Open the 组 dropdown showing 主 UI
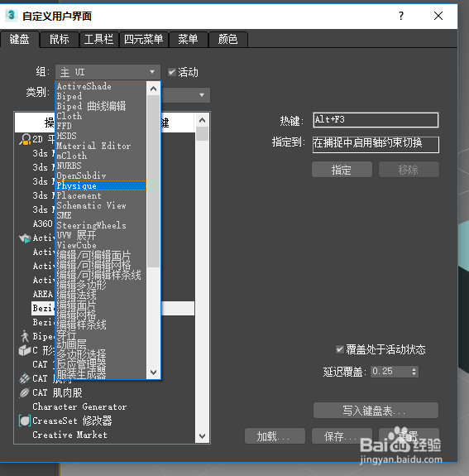Image resolution: width=469 pixels, height=476 pixels. (x=108, y=72)
